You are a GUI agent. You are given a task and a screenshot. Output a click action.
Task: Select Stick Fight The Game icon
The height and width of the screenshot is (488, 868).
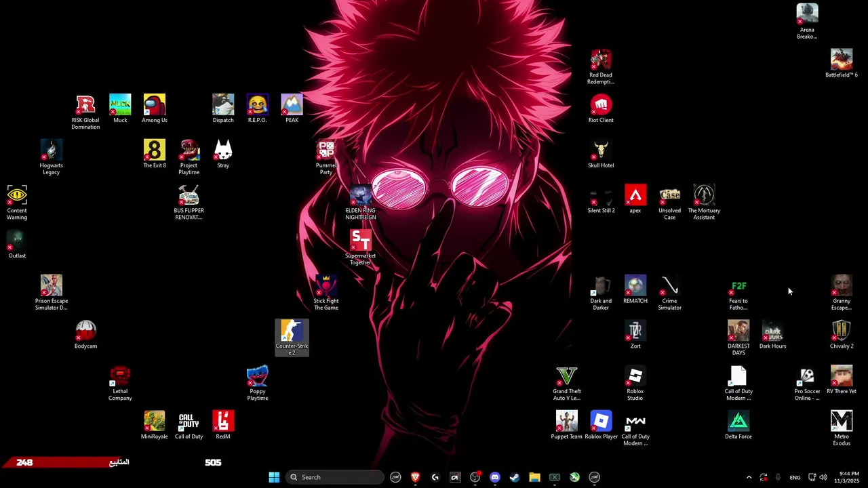pyautogui.click(x=326, y=293)
